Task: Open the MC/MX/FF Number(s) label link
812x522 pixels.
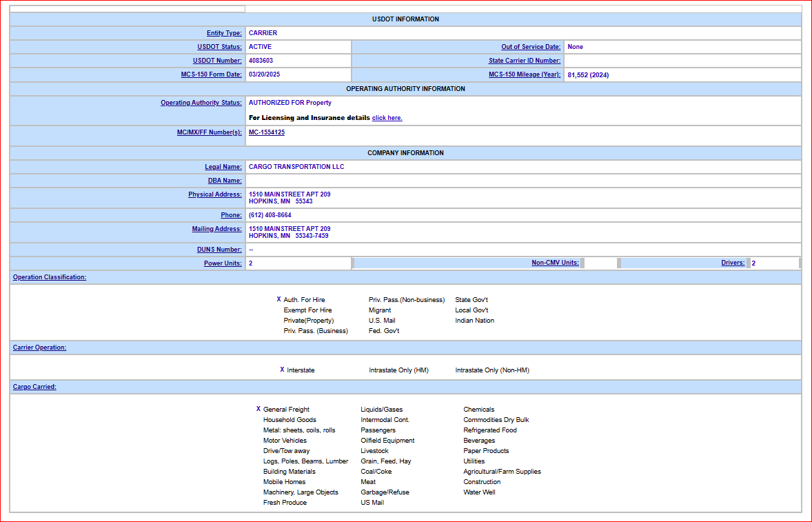Action: click(210, 132)
